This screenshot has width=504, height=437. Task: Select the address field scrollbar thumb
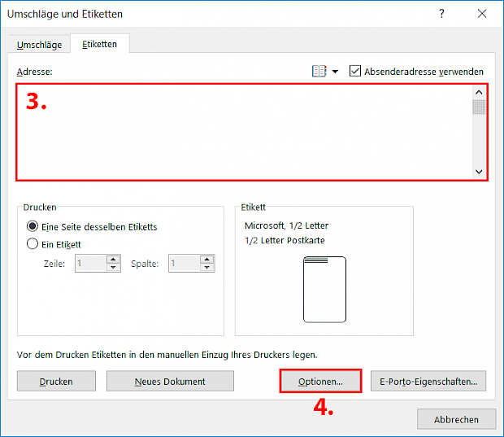479,107
